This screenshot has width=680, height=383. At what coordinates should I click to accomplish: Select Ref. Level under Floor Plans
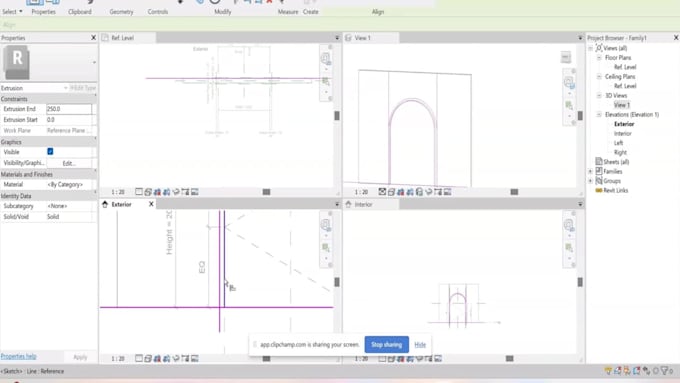point(625,67)
